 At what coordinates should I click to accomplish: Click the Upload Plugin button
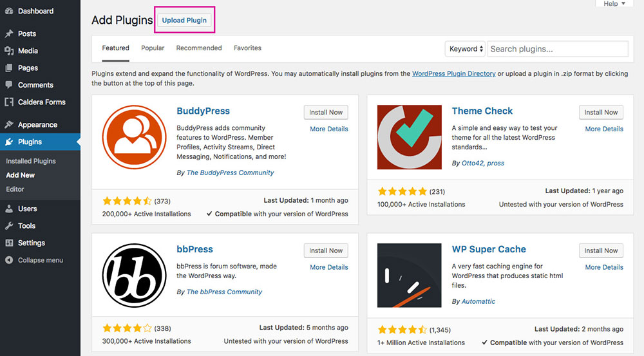(x=184, y=20)
